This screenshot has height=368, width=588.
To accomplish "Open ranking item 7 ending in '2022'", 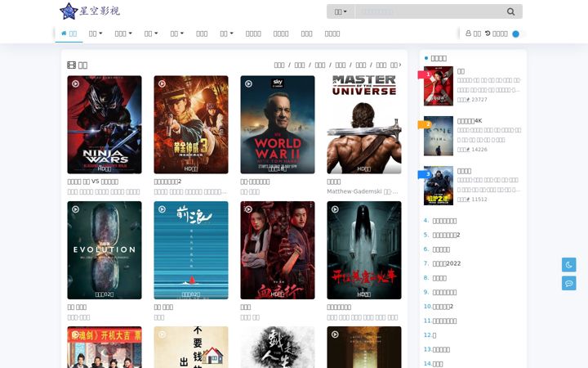I will click(446, 263).
